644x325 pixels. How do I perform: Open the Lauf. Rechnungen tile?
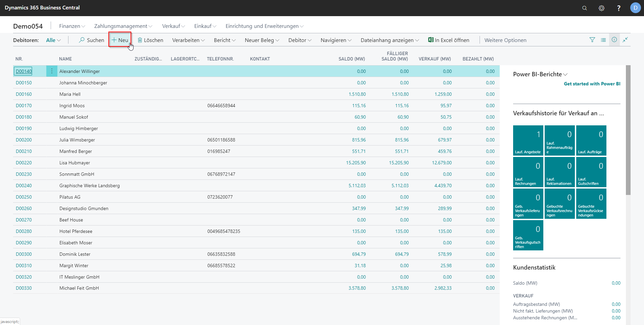click(x=528, y=172)
